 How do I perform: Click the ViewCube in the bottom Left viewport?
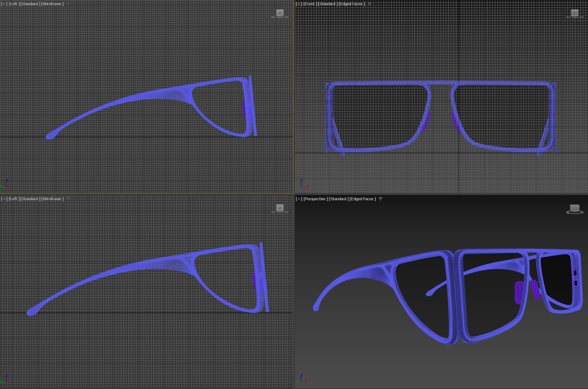coord(280,208)
